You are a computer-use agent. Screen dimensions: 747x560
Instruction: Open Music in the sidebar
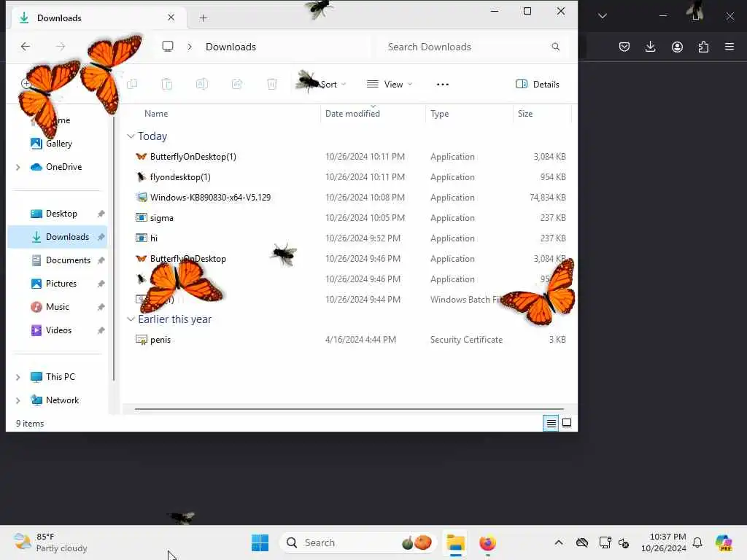point(58,307)
